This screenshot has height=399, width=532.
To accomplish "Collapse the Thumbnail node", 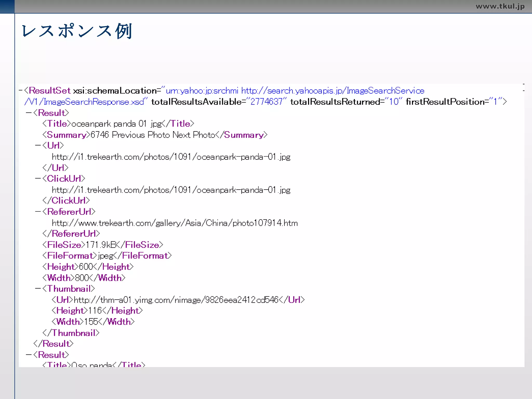I will click(x=38, y=289).
